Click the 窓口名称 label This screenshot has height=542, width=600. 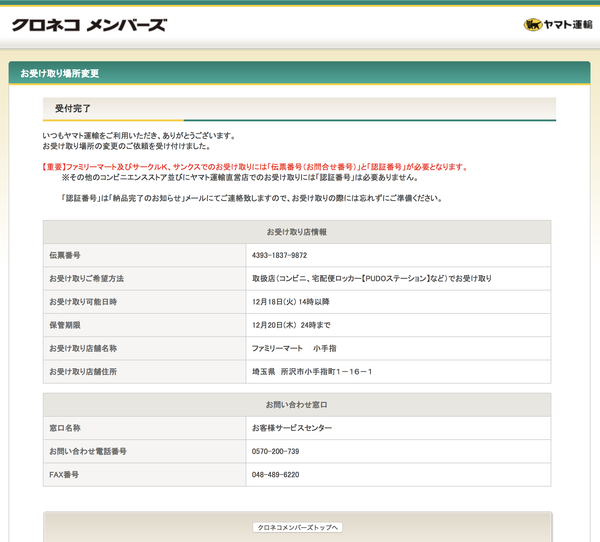(x=65, y=428)
